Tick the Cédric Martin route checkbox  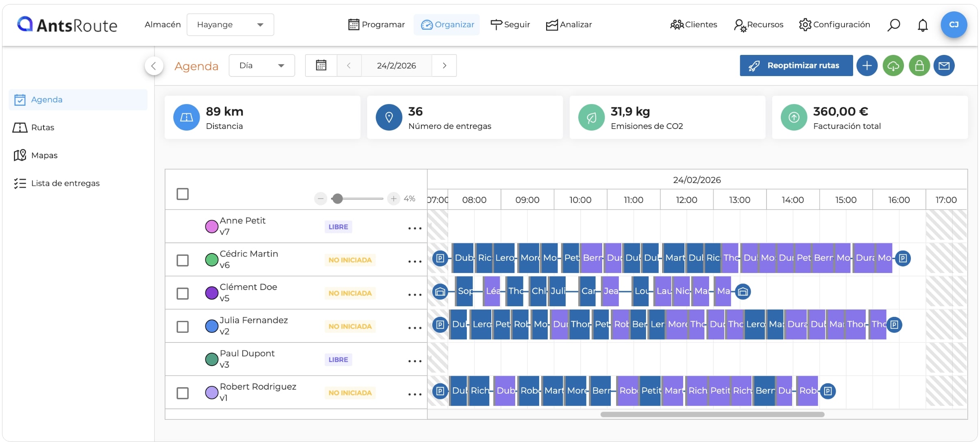click(183, 260)
